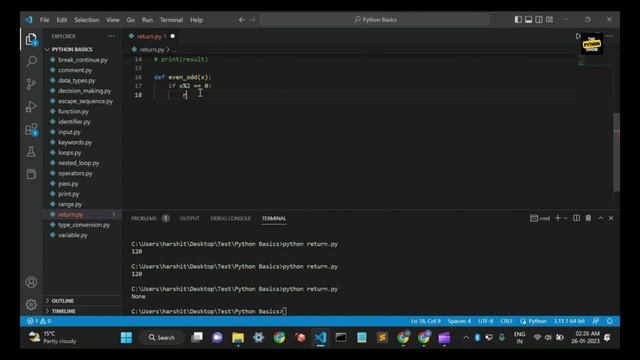Click the taskbar Search box

[x=162, y=338]
